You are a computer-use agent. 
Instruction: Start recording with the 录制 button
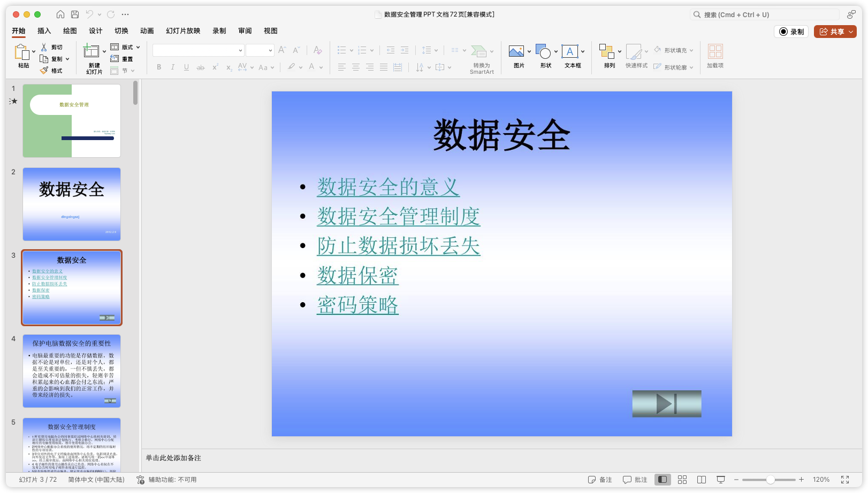(791, 31)
